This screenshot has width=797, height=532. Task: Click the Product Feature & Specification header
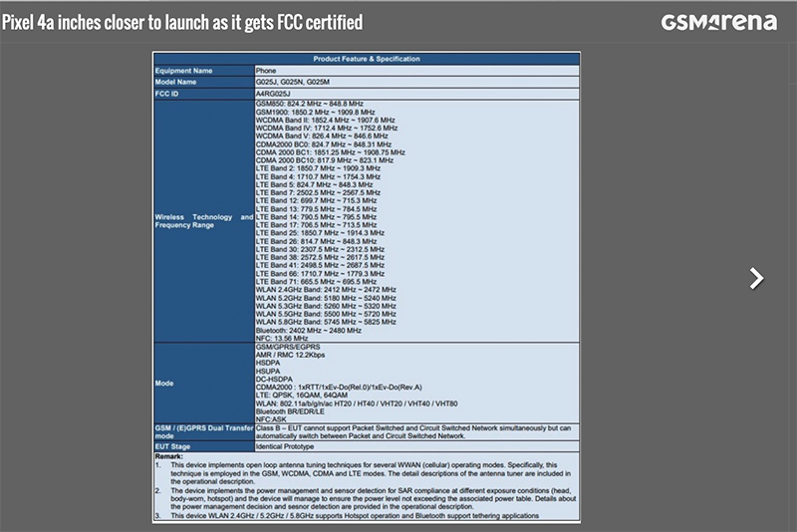point(367,60)
